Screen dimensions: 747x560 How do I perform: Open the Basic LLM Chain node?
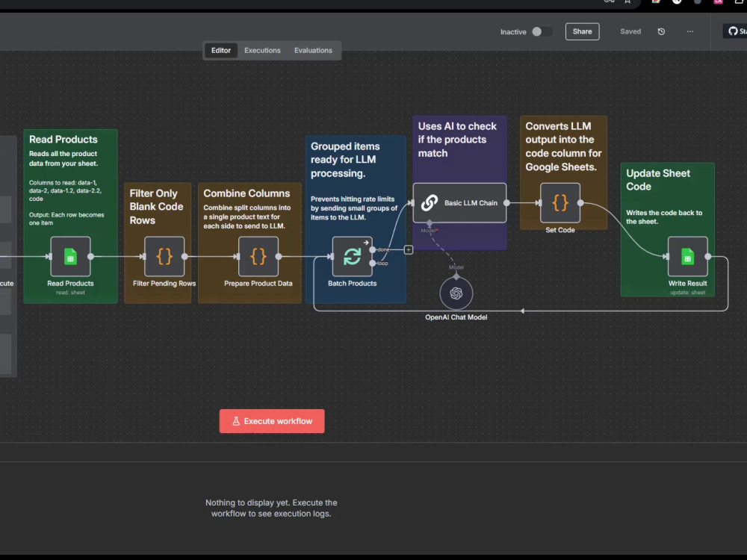[x=459, y=203]
